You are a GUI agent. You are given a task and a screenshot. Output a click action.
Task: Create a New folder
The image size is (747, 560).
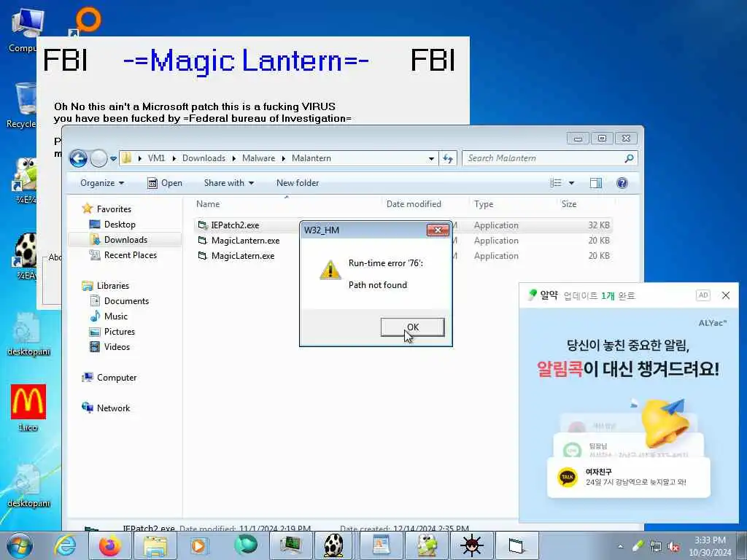pyautogui.click(x=298, y=183)
